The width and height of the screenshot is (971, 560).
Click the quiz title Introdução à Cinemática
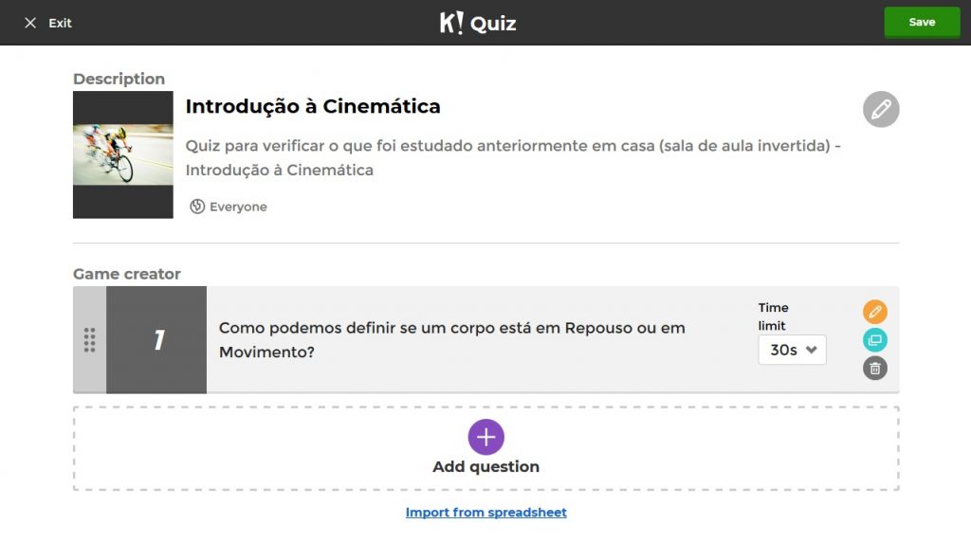[x=313, y=106]
